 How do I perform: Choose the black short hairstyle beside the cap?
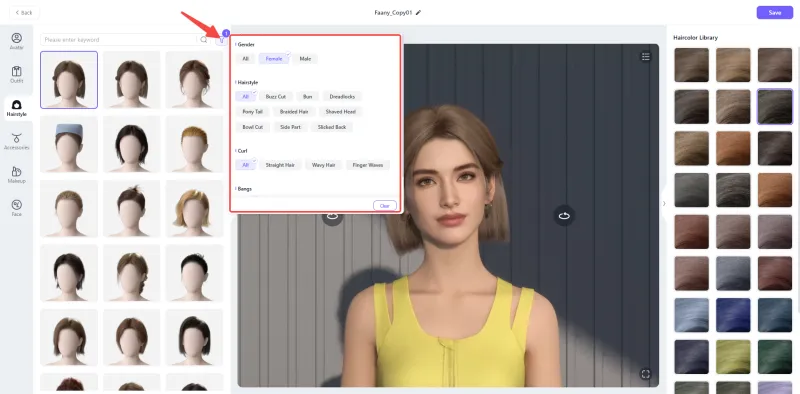click(x=132, y=144)
